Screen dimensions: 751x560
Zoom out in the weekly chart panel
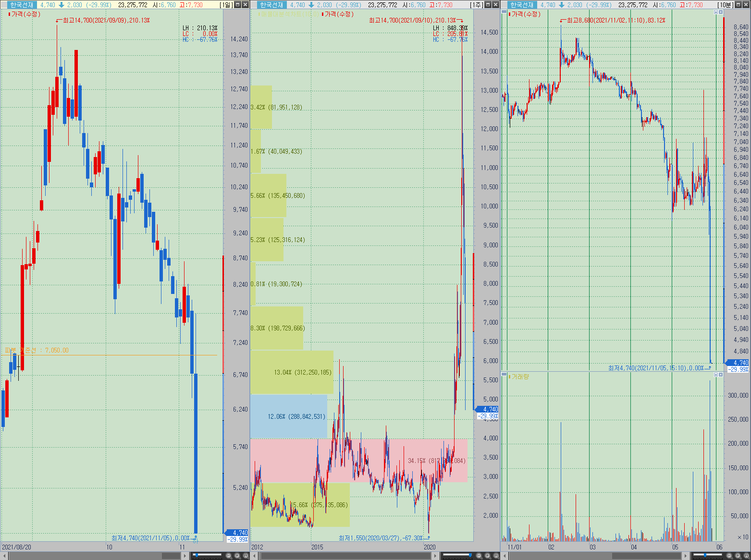click(479, 556)
